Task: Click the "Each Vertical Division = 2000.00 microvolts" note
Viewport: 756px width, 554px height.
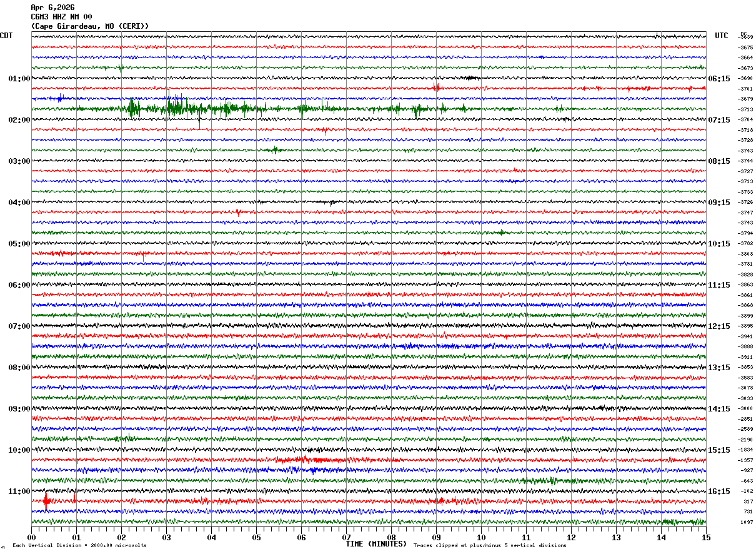Action: click(79, 546)
